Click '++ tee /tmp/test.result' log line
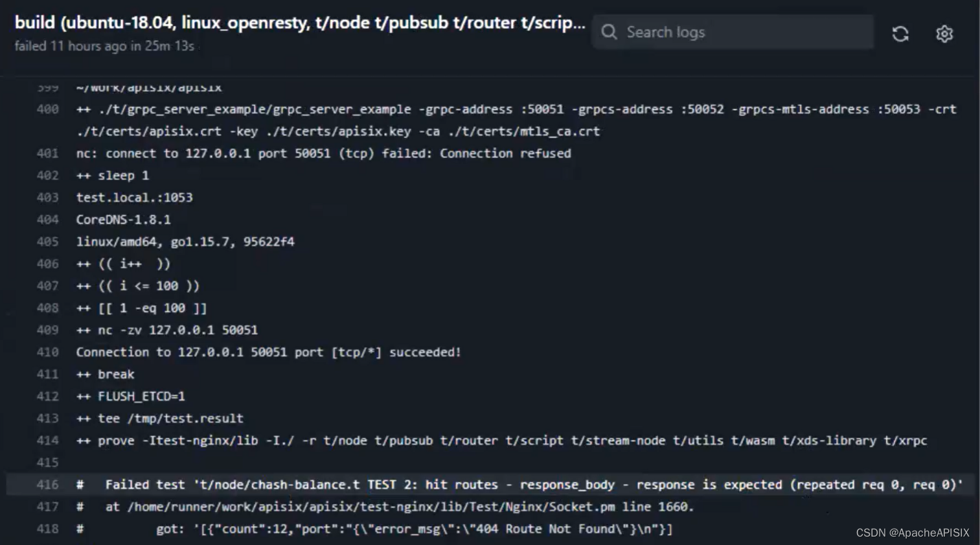This screenshot has width=980, height=545. 159,418
